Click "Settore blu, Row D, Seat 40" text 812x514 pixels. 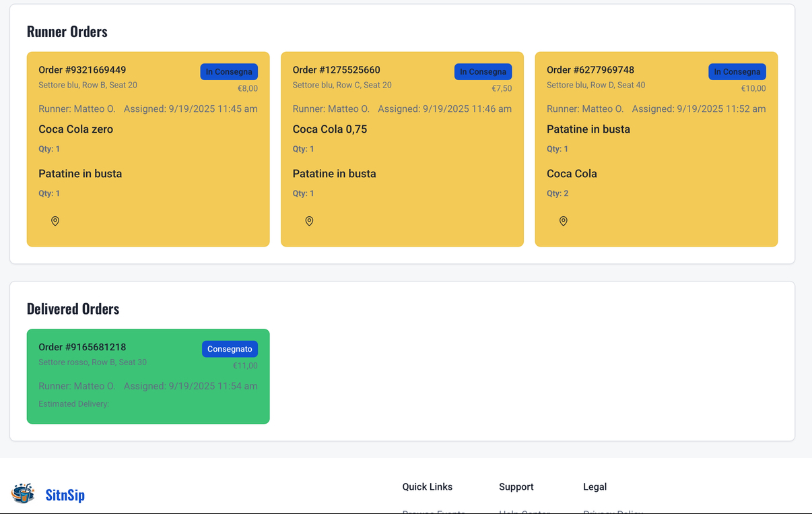pos(596,85)
